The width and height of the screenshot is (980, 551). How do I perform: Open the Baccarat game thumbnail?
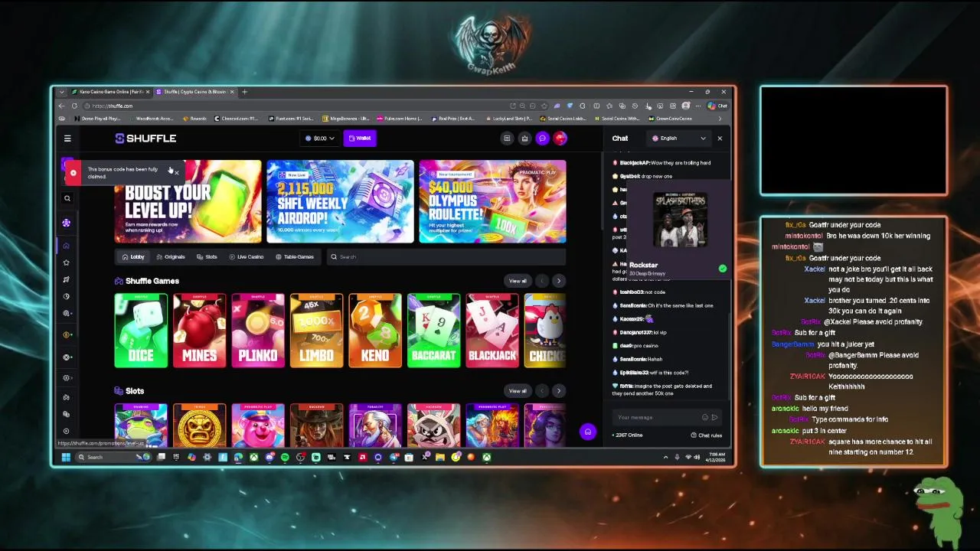tap(434, 331)
